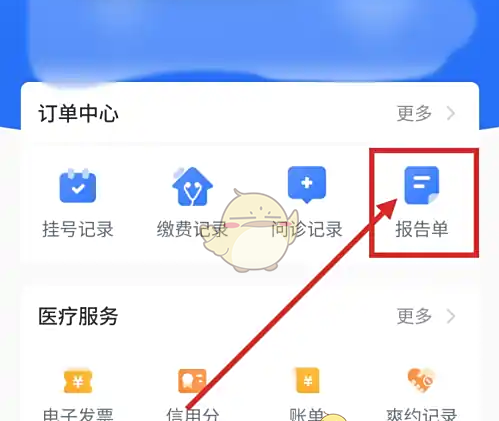Tap the blurred profile banner at top
Viewport: 499px width, 421px height.
(x=250, y=40)
